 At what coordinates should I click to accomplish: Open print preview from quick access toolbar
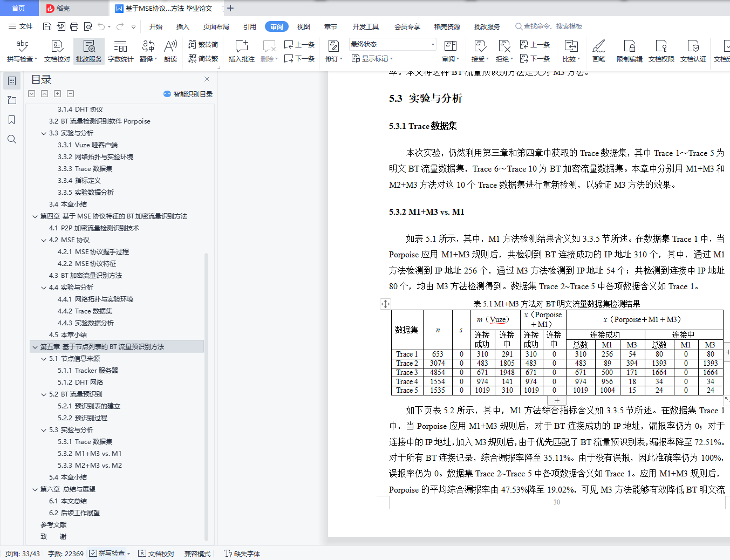[87, 26]
